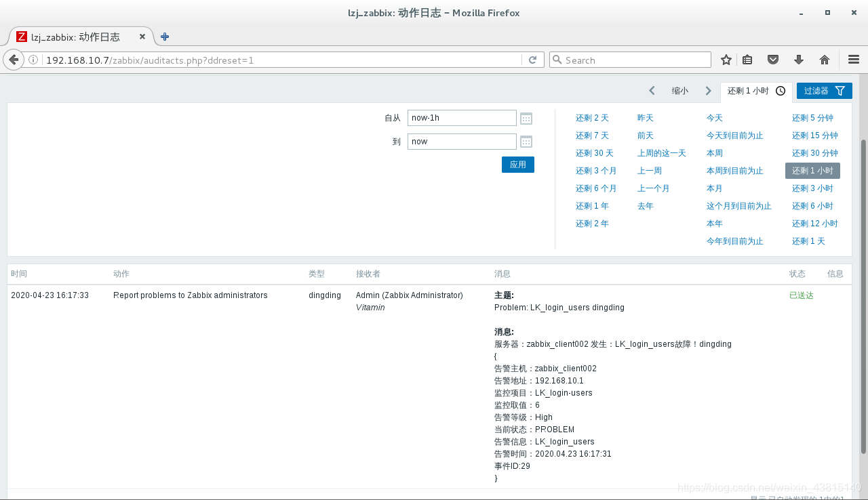Screen dimensions: 868x500
Task: Select the 还剩 1 小时 time selector tab
Action: click(756, 91)
